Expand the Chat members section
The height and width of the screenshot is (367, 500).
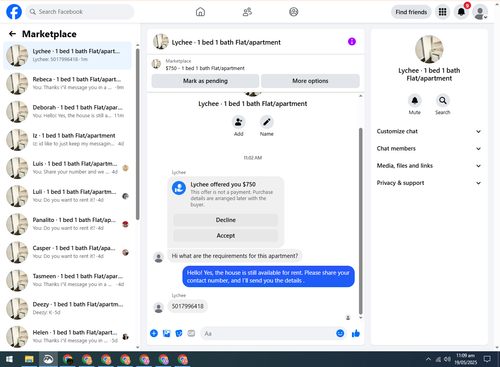coord(429,148)
